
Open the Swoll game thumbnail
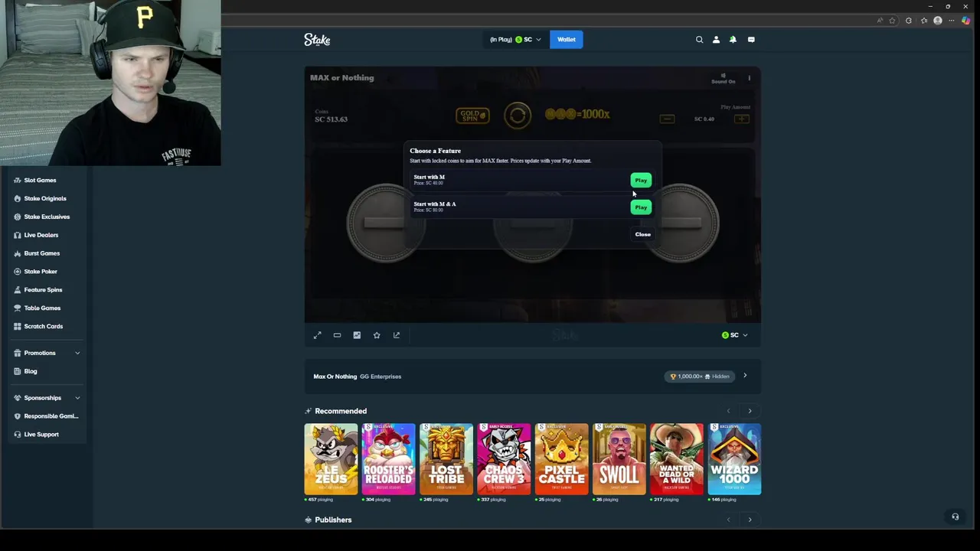tap(619, 459)
